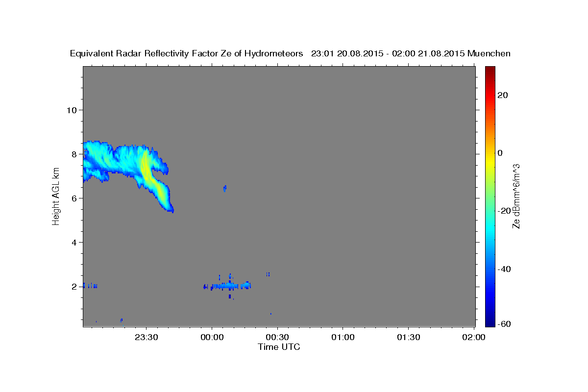Image resolution: width=588 pixels, height=392 pixels.
Task: Click the colorbar value '20'
Action: [x=502, y=95]
